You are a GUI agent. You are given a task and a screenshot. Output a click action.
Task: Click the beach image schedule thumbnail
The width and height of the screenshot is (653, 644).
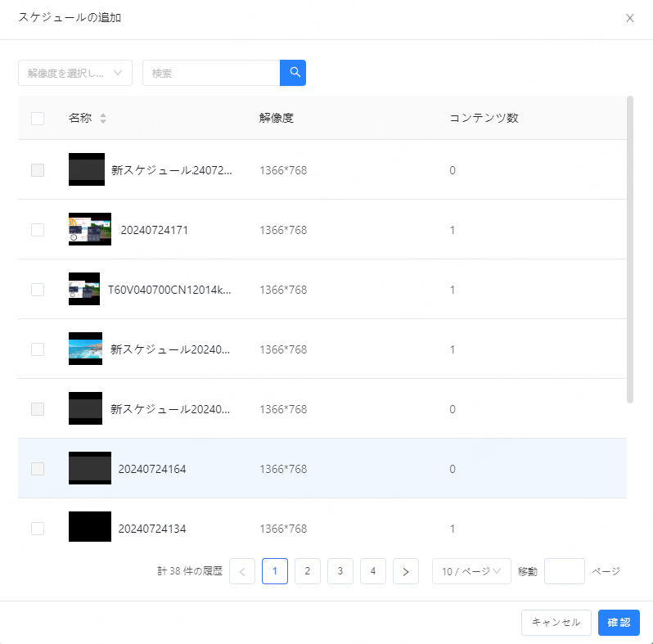(x=86, y=349)
